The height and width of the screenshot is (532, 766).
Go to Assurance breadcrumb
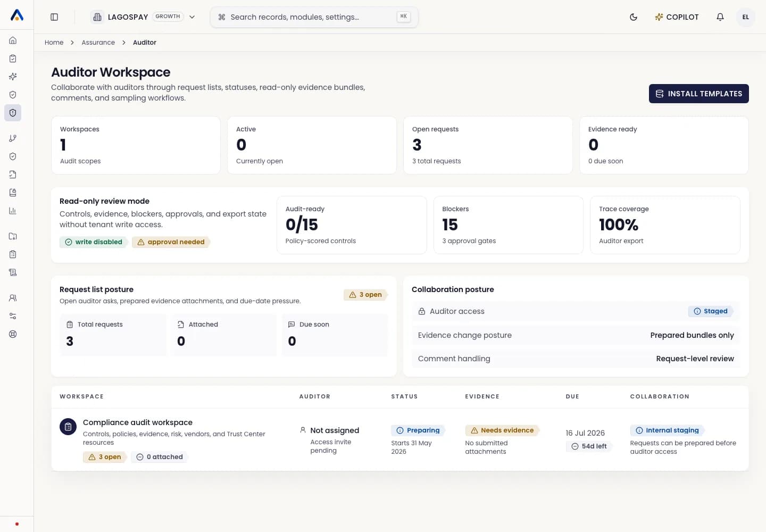click(x=98, y=43)
